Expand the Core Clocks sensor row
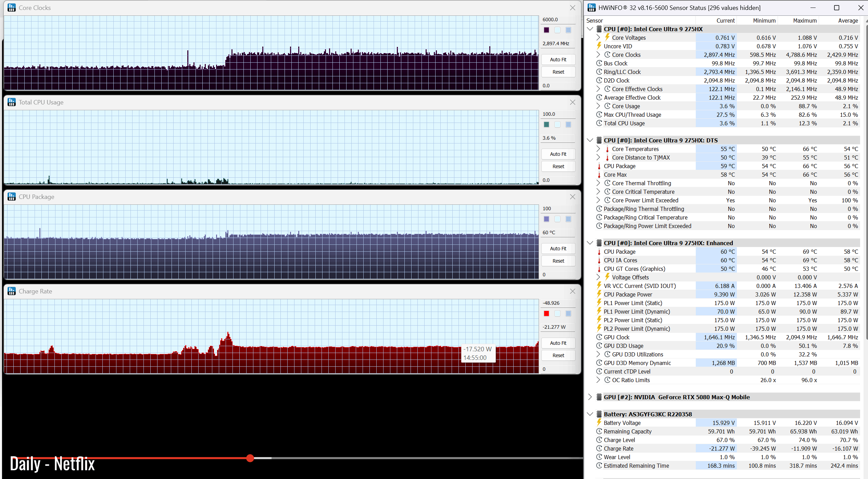 598,55
